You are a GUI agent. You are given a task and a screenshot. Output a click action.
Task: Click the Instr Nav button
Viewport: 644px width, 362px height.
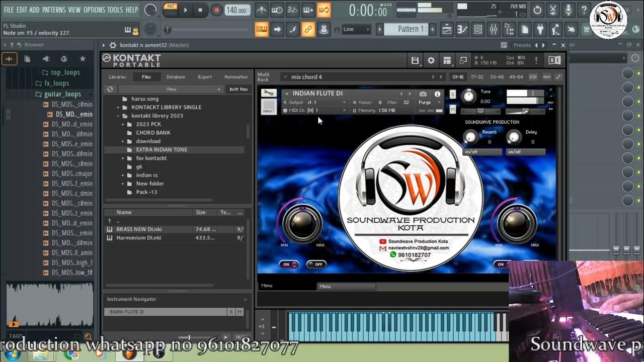tap(238, 89)
